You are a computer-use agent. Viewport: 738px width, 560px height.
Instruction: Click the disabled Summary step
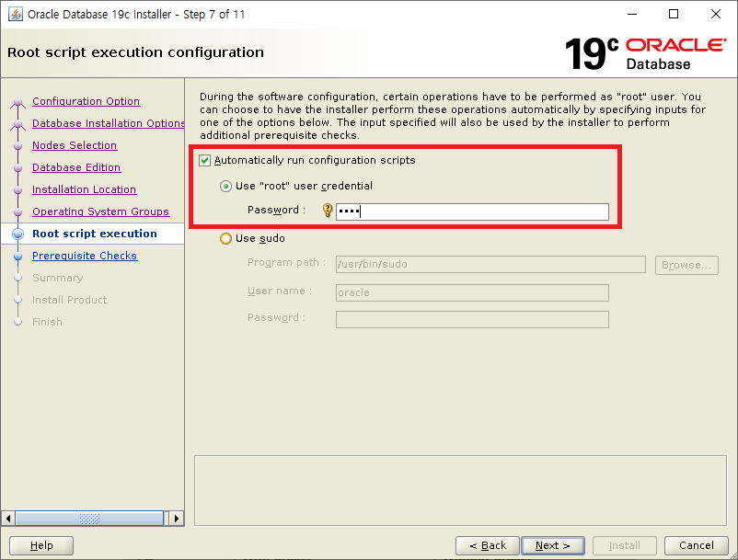pyautogui.click(x=57, y=278)
